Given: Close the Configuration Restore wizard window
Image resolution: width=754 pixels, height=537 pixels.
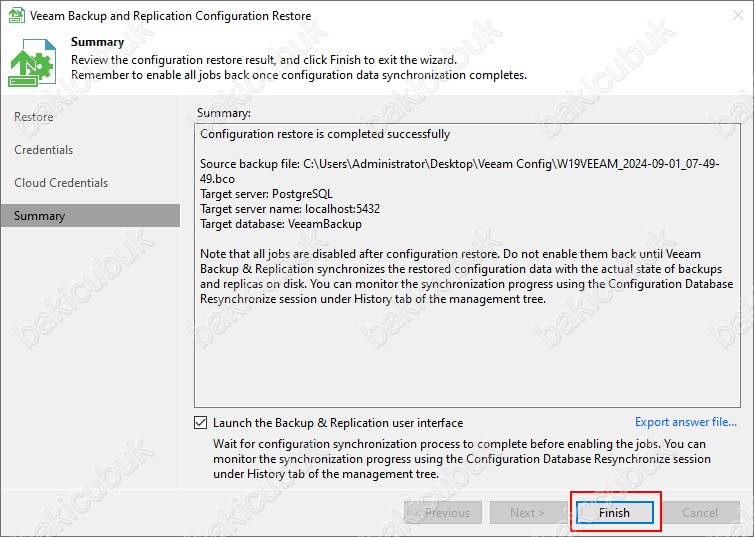Looking at the screenshot, I should (738, 15).
